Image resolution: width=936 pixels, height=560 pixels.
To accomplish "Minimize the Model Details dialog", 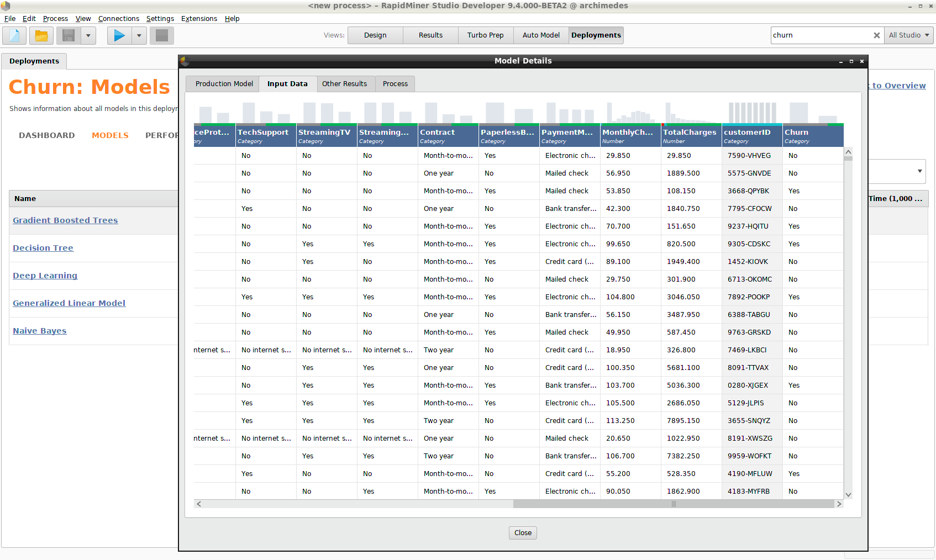I will click(840, 61).
